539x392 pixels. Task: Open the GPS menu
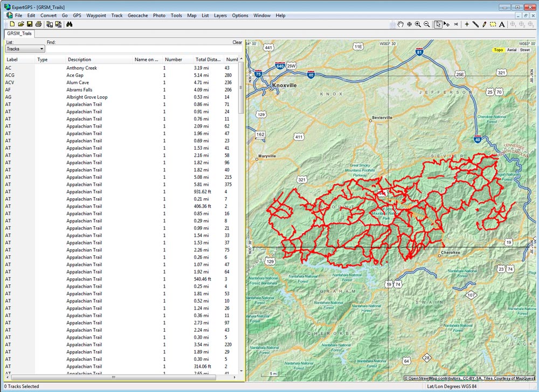coord(77,16)
